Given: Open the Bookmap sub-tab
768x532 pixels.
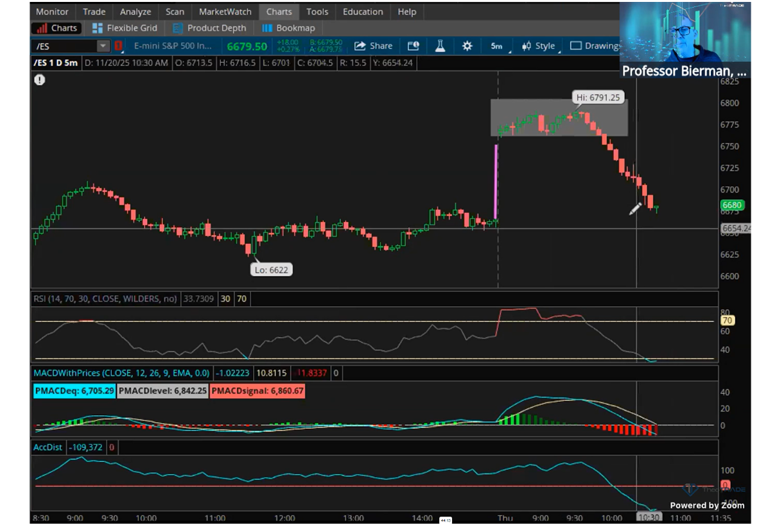Looking at the screenshot, I should tap(288, 28).
